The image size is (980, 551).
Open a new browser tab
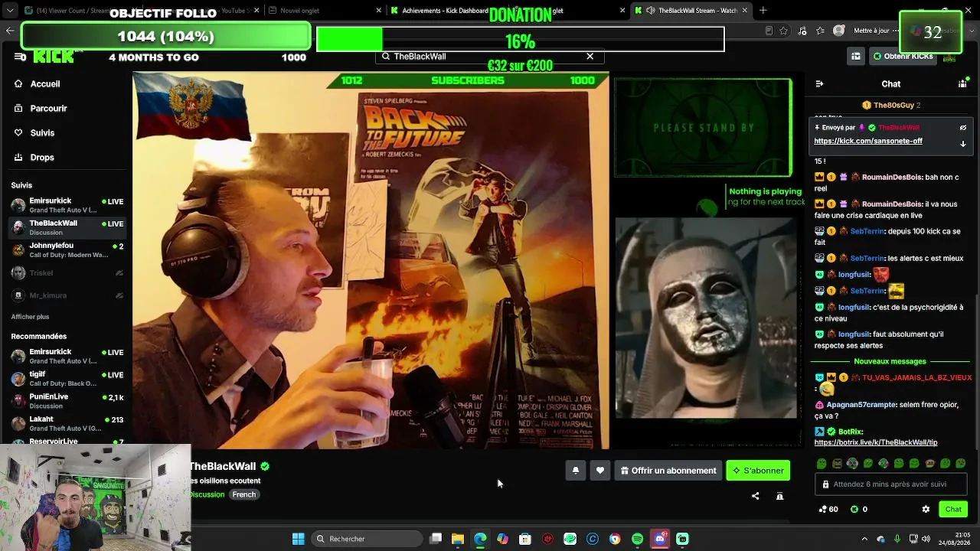[x=763, y=11]
